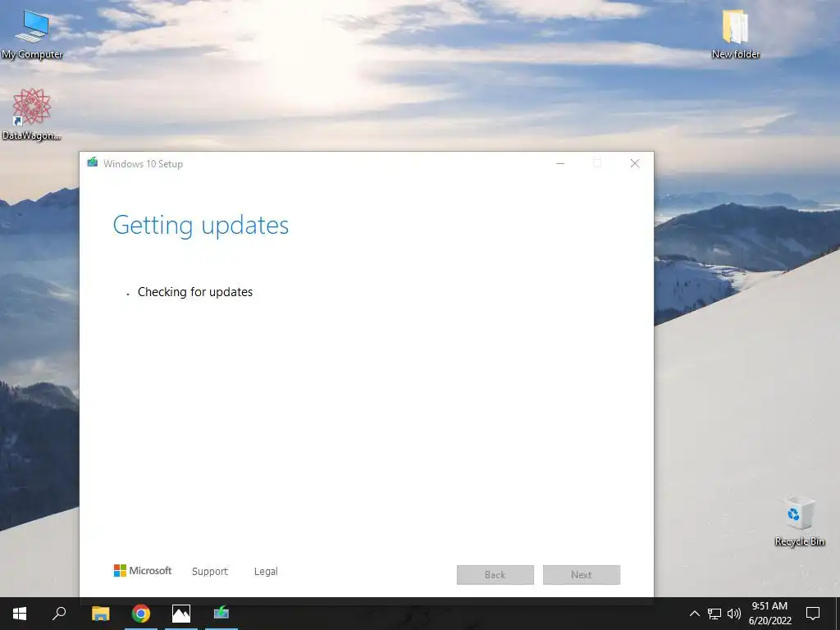
Task: Show hidden system tray icons
Action: [694, 614]
